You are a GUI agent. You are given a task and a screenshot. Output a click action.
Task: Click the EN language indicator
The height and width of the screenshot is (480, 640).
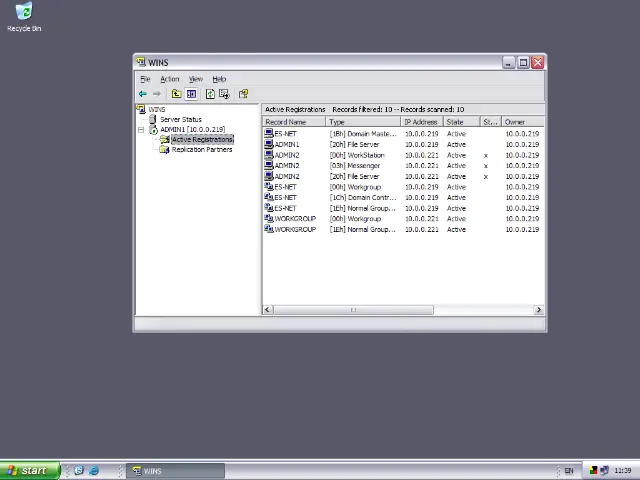coord(569,471)
